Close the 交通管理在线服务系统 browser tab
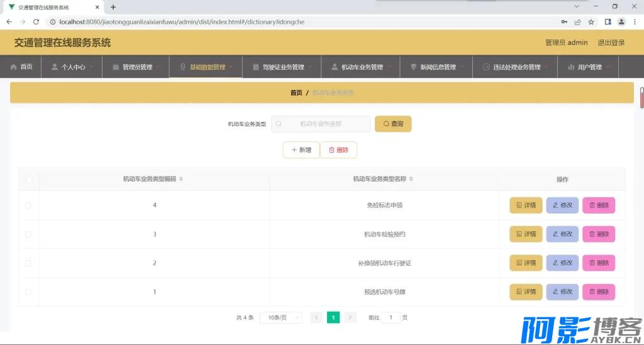The height and width of the screenshot is (345, 644). 97,7
